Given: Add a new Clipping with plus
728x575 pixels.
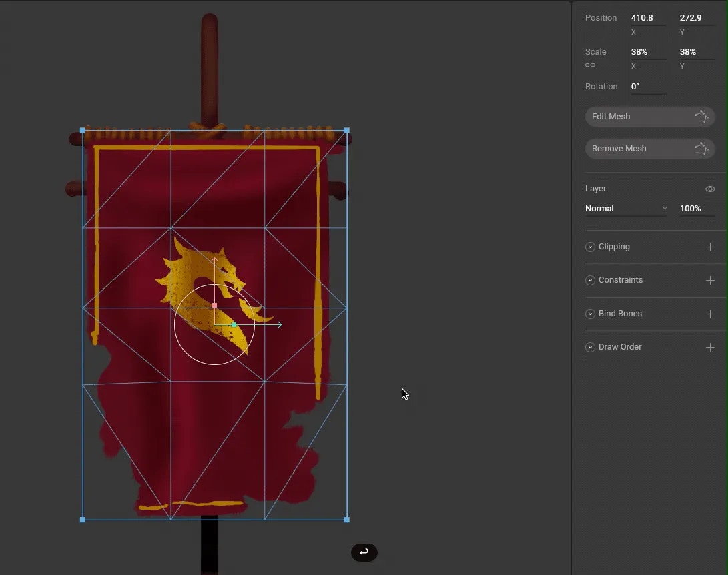Looking at the screenshot, I should tap(710, 247).
